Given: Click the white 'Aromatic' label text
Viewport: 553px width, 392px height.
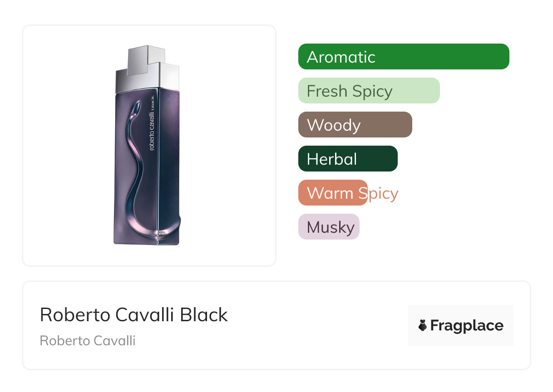Looking at the screenshot, I should click(x=341, y=57).
